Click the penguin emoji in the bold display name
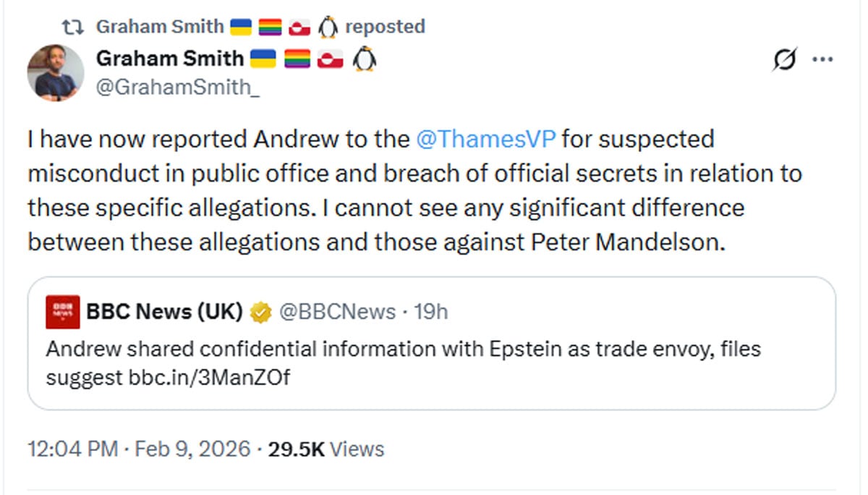Viewport: 868px width, 495px height. pyautogui.click(x=364, y=59)
